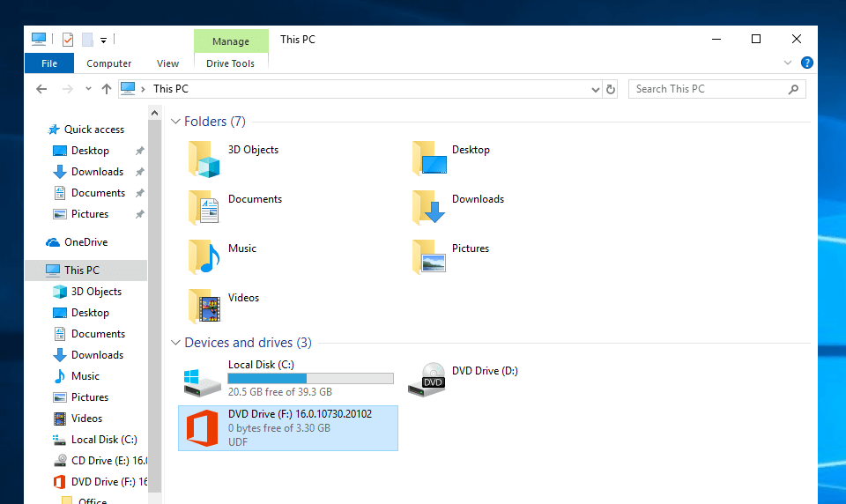Viewport: 846px width, 504px height.
Task: Open the File menu
Action: [49, 63]
